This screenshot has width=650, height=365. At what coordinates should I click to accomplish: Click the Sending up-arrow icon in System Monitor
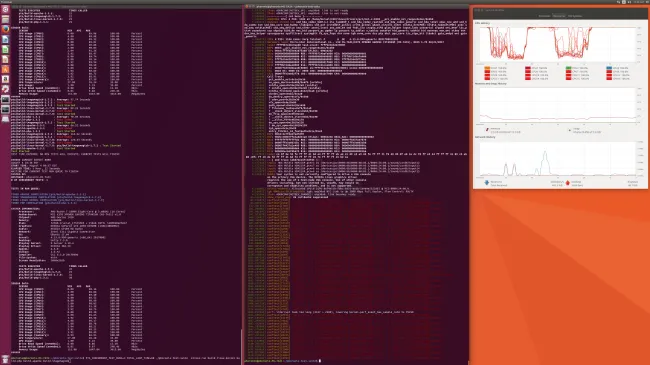[568, 183]
